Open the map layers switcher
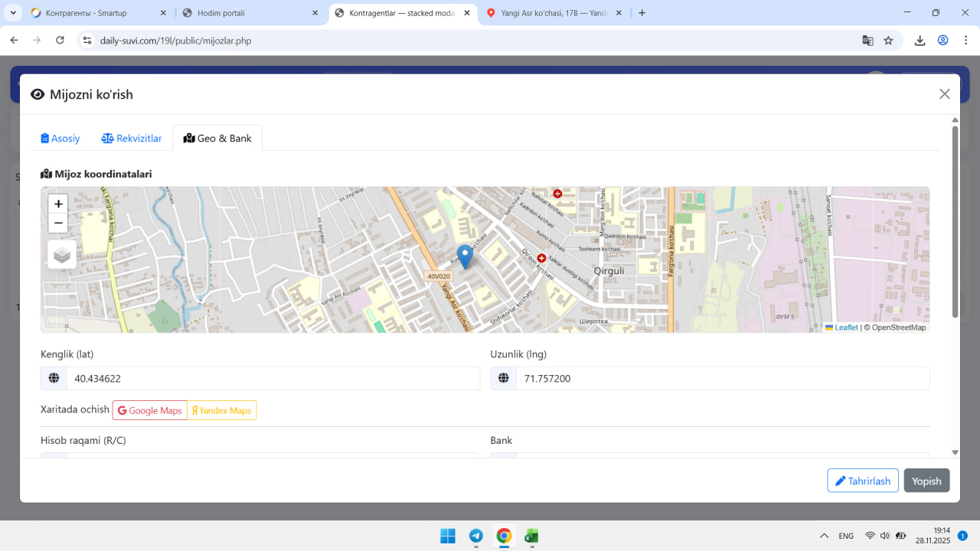The width and height of the screenshot is (980, 551). pyautogui.click(x=62, y=255)
